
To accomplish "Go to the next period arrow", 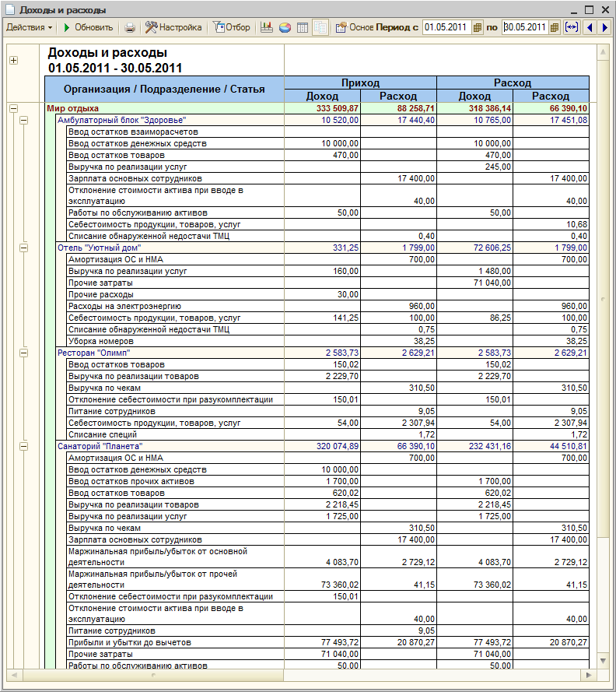I will pos(604,27).
